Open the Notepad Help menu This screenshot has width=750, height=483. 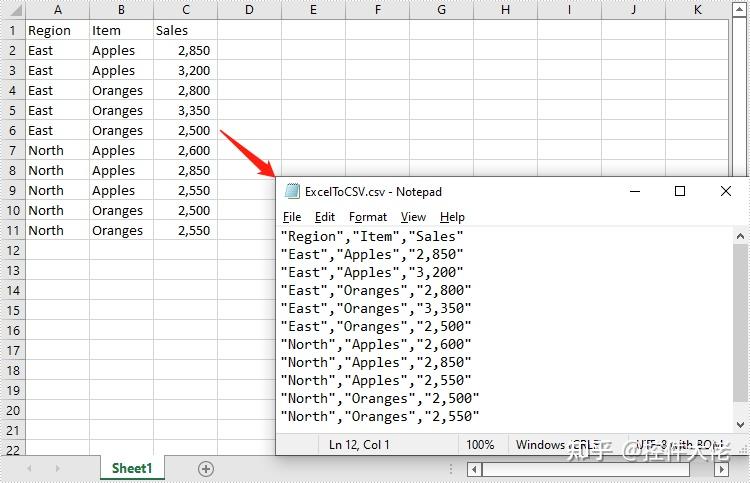[452, 217]
